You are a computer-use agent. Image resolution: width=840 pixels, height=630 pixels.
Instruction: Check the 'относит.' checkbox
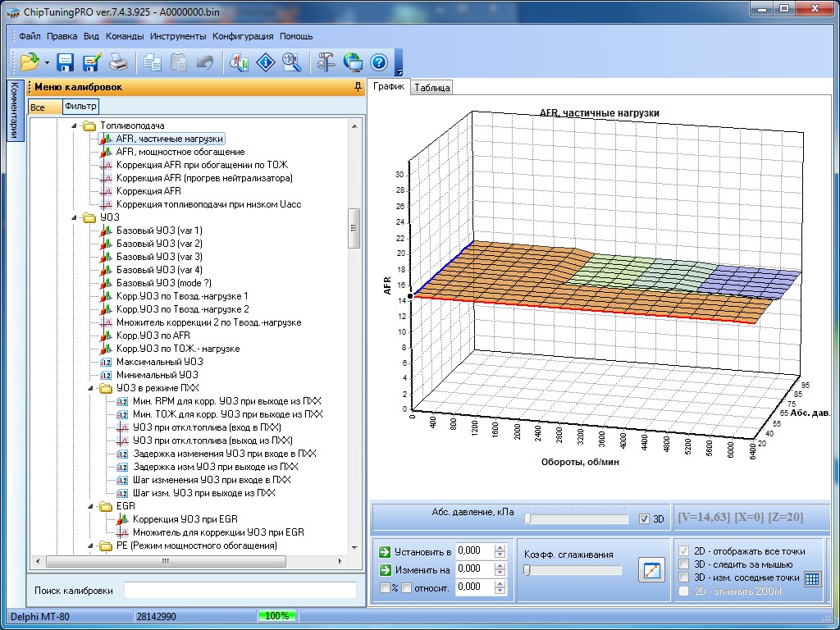[x=406, y=587]
